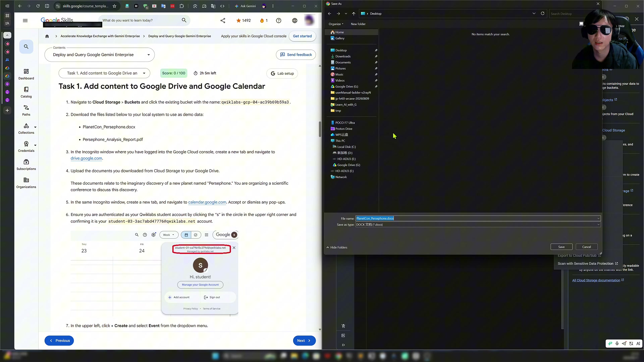
Task: Open the calendar.google.com link
Action: pyautogui.click(x=207, y=202)
